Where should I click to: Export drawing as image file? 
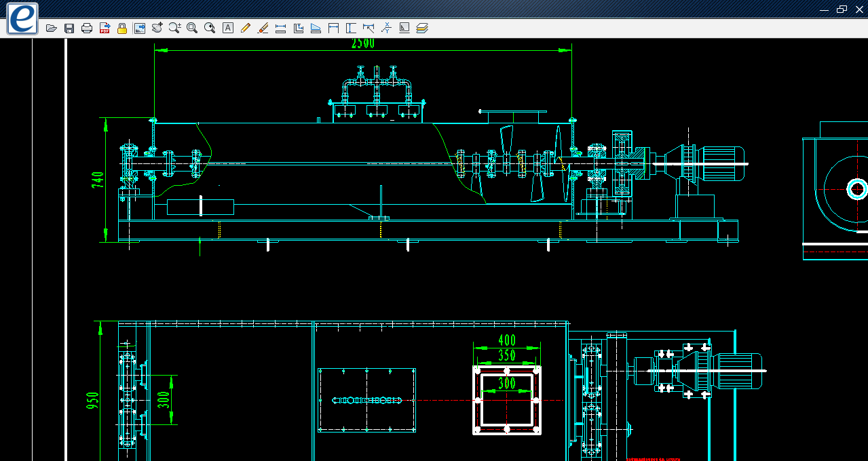coord(140,28)
